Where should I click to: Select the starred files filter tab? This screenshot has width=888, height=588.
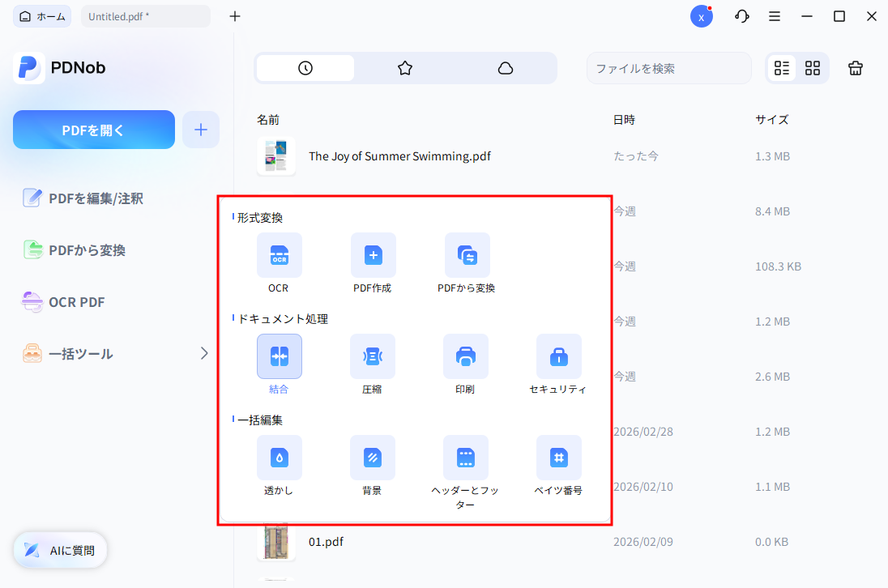[405, 68]
